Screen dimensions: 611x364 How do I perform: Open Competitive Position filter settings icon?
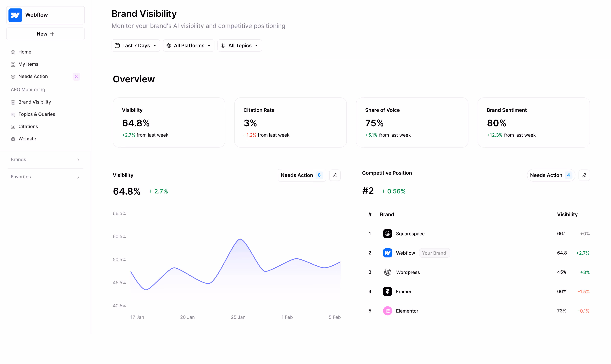tap(584, 175)
